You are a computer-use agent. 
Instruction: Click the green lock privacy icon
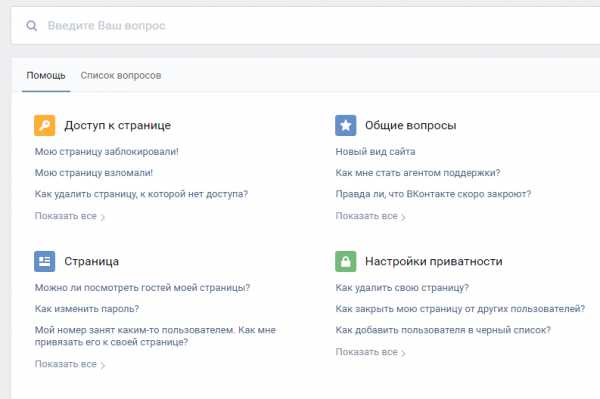[x=346, y=261]
